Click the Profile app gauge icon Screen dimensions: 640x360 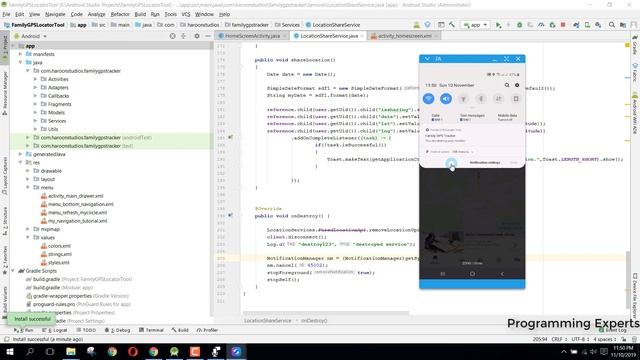click(x=541, y=25)
